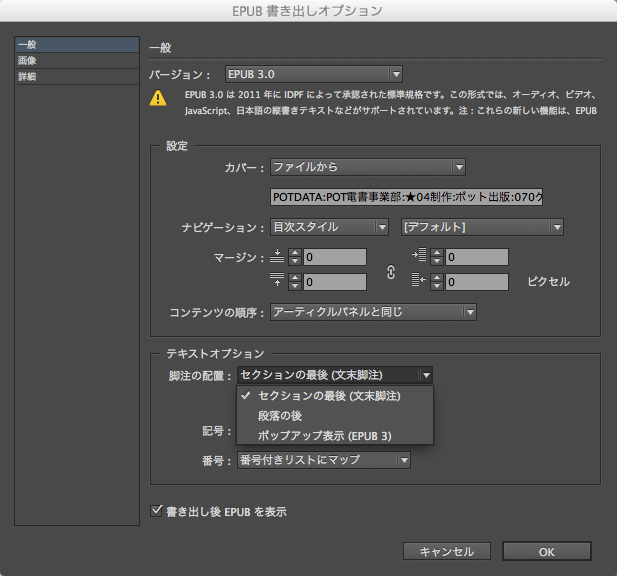Open the カバー ファイルから dropdown
The image size is (617, 576).
pos(368,167)
